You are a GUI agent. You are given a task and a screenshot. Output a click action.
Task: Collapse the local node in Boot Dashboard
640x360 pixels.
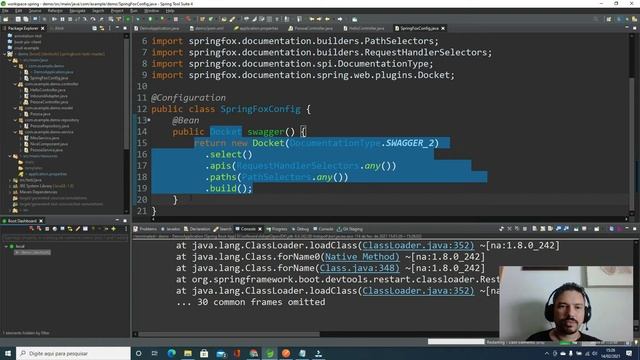[6, 247]
